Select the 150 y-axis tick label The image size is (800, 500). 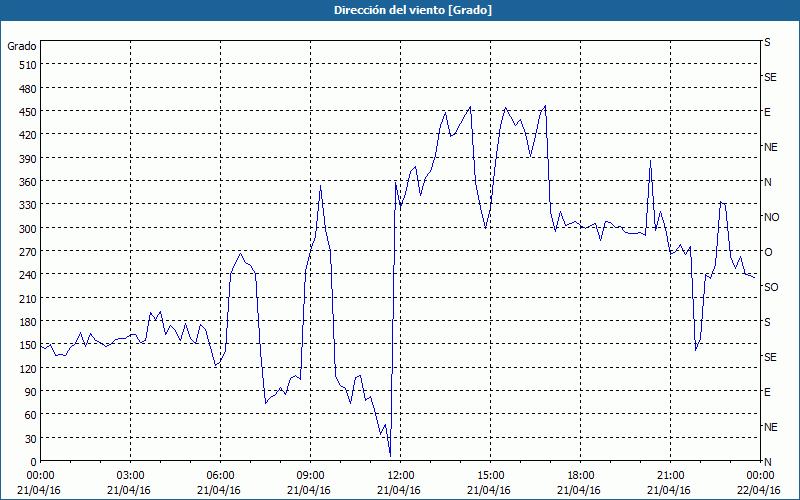(x=28, y=345)
